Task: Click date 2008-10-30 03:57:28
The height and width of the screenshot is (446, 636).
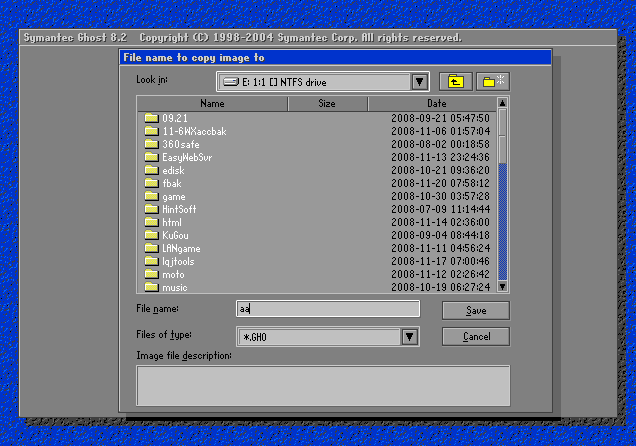Action: (x=440, y=196)
